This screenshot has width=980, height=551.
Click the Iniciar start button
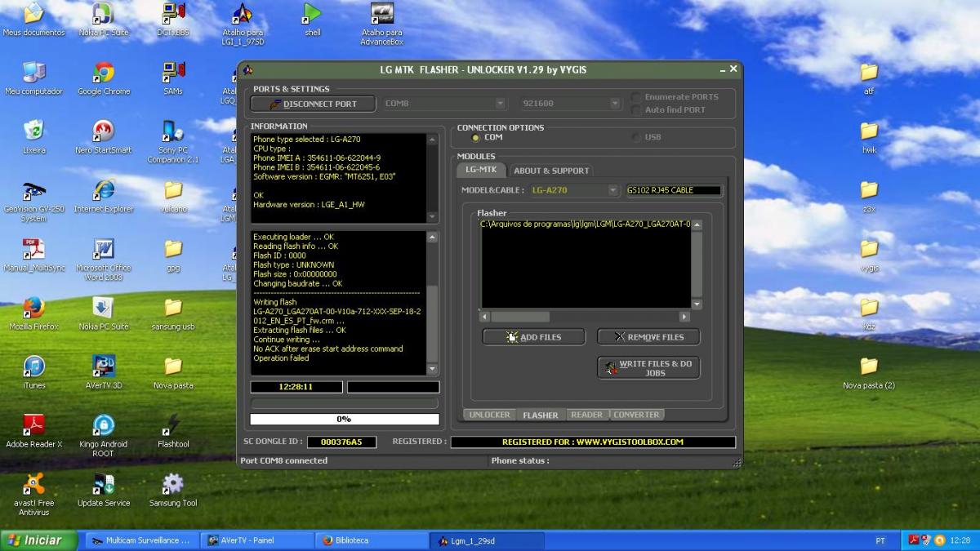pyautogui.click(x=39, y=540)
